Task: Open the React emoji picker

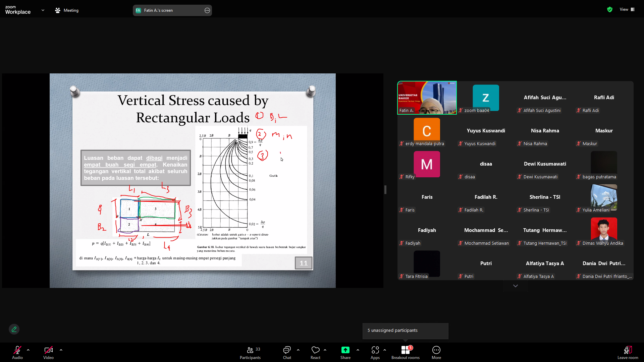Action: (x=315, y=353)
